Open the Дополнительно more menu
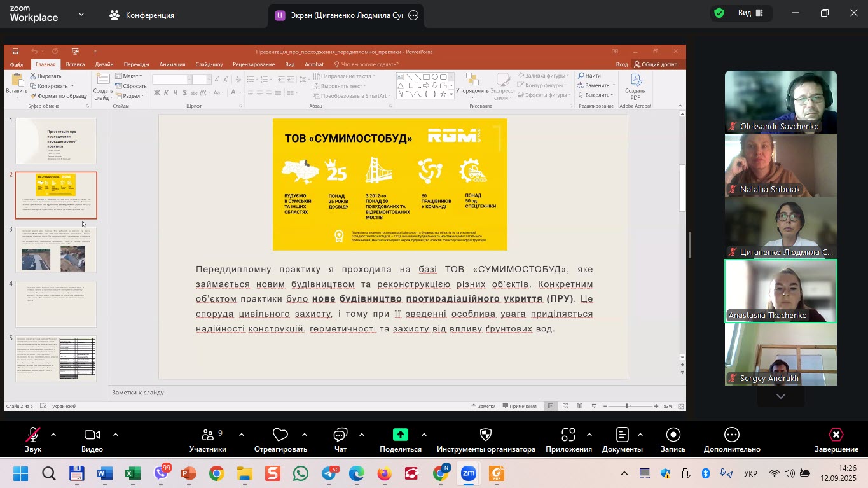Screen dimensions: 868x488 point(732,440)
